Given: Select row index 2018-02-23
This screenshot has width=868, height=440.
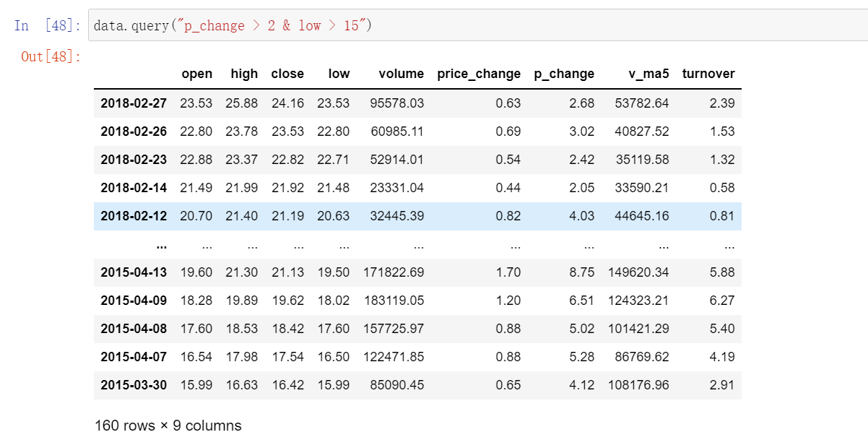Looking at the screenshot, I should point(134,160).
